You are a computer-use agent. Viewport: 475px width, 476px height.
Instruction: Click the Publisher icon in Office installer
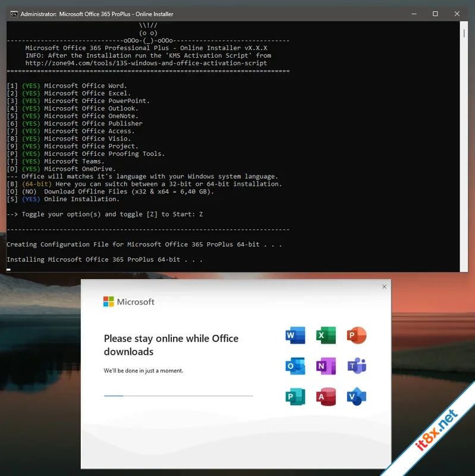pyautogui.click(x=295, y=396)
